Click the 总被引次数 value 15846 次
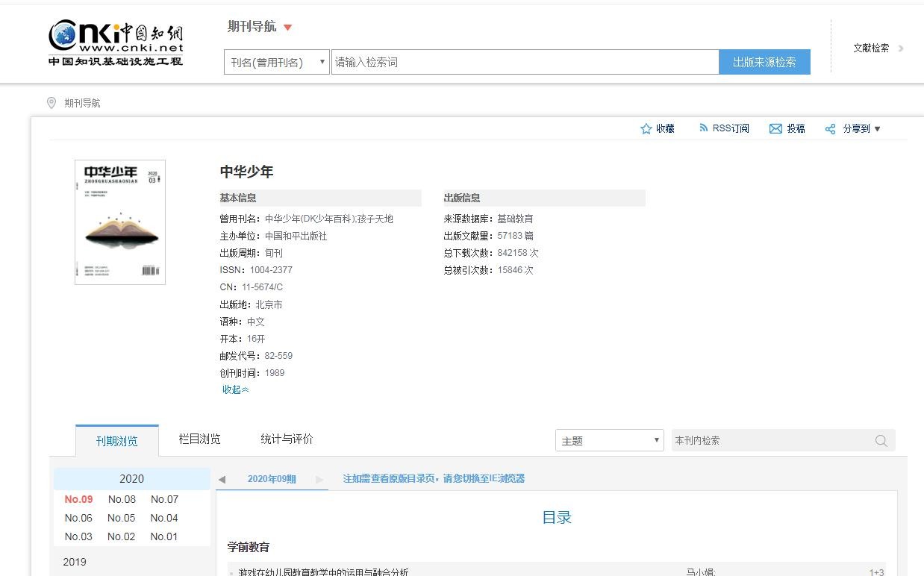The image size is (924, 576). pos(516,270)
